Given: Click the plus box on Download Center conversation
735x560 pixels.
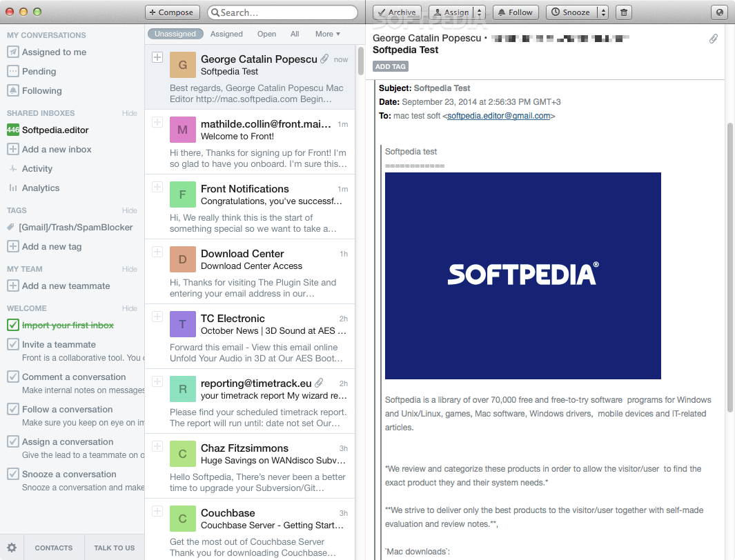Looking at the screenshot, I should coord(157,252).
